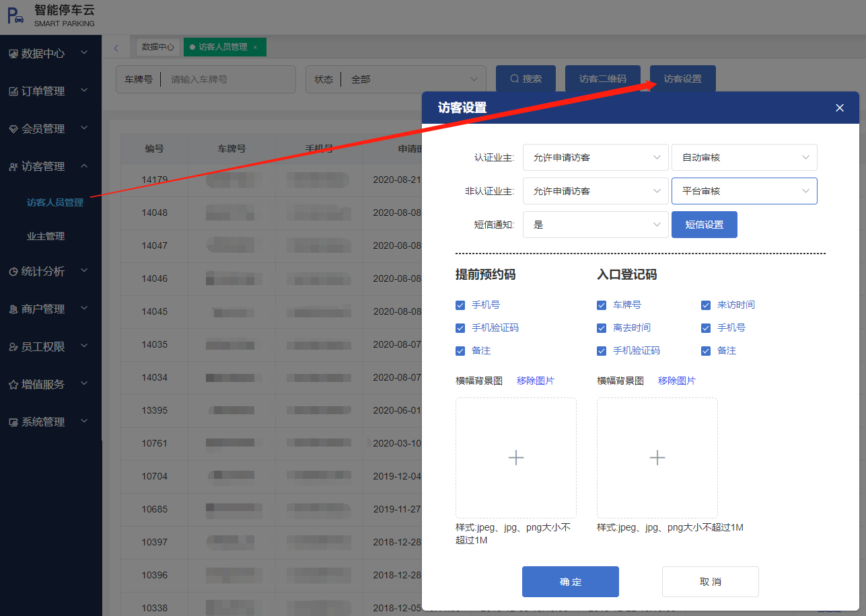The height and width of the screenshot is (616, 866).
Task: Toggle the 车牌号 checkbox under 入口登记码
Action: (x=602, y=305)
